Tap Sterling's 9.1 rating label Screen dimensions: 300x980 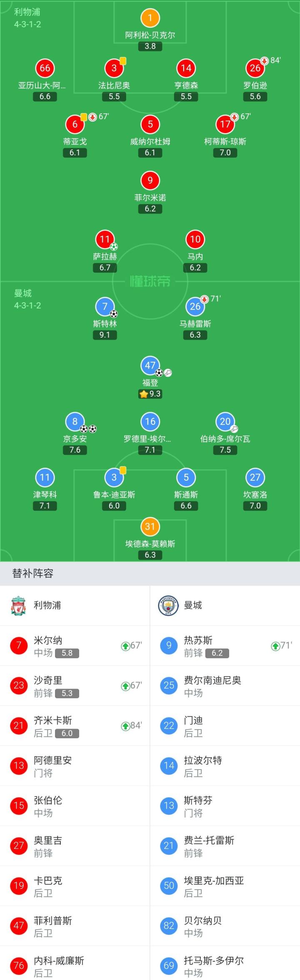105,335
